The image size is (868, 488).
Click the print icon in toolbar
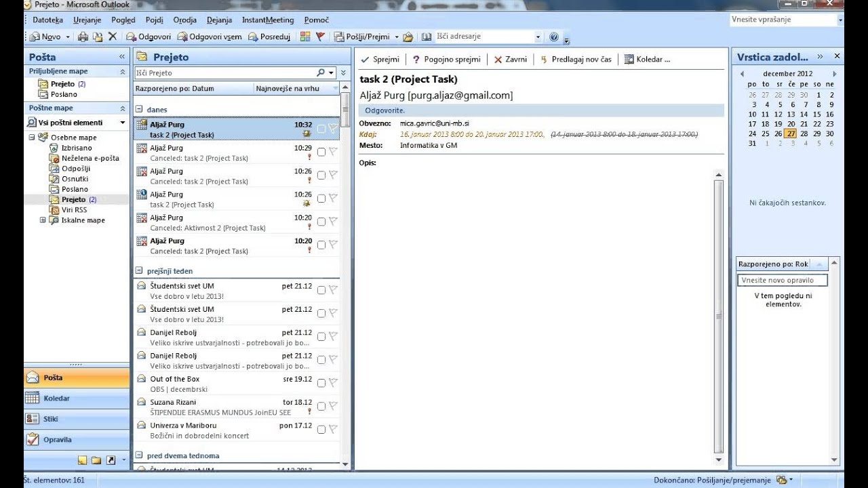coord(83,37)
